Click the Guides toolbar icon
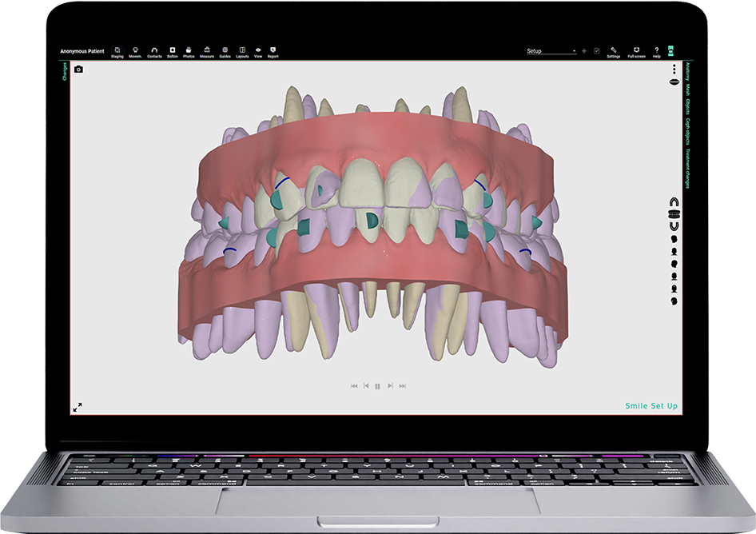756x534 pixels. point(225,52)
